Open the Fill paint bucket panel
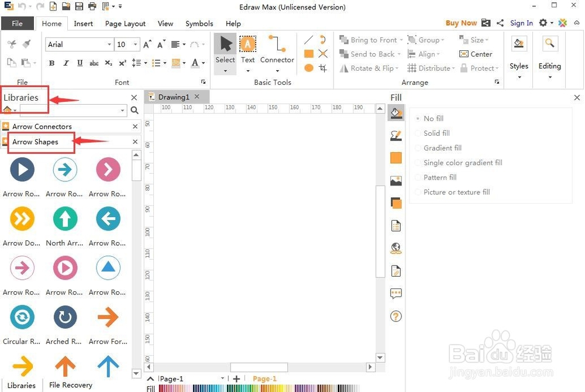This screenshot has height=392, width=585. 396,113
